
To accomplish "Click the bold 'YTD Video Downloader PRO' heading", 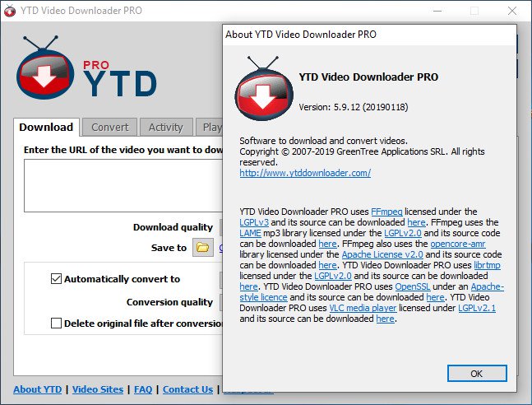I will click(368, 77).
